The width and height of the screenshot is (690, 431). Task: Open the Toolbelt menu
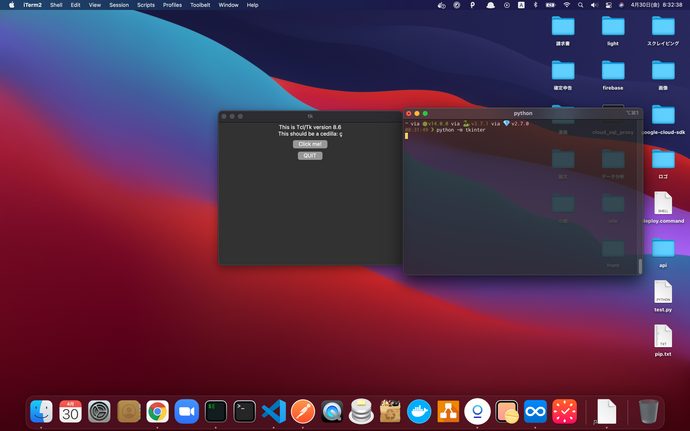pyautogui.click(x=200, y=5)
